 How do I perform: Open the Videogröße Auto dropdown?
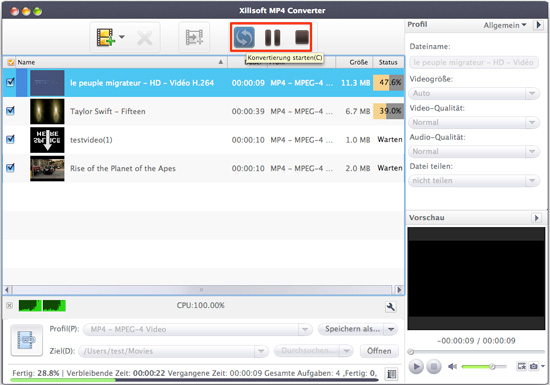474,93
